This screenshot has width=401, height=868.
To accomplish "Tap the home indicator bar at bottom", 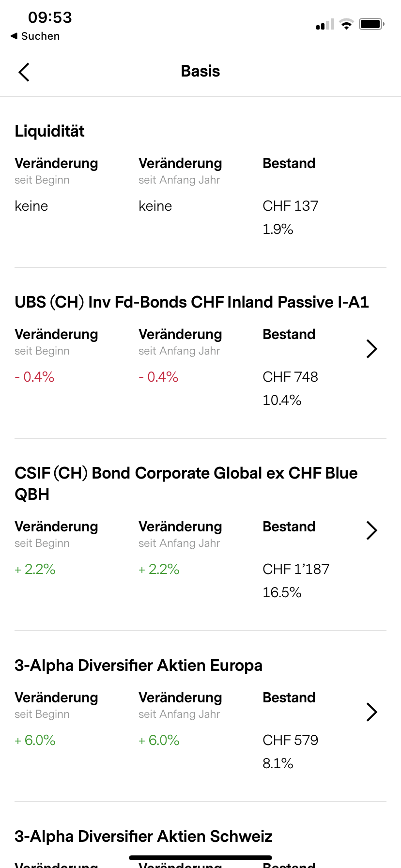I will pos(200,858).
